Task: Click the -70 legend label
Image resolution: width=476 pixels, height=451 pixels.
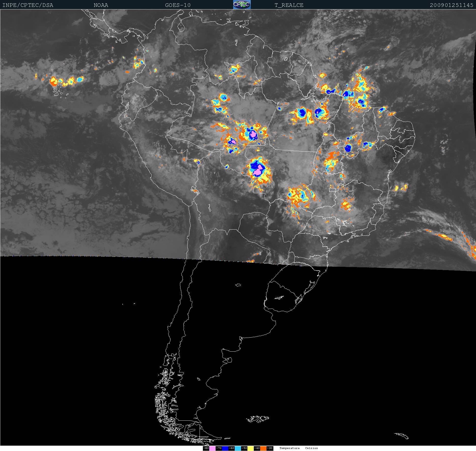Action: tap(219, 448)
